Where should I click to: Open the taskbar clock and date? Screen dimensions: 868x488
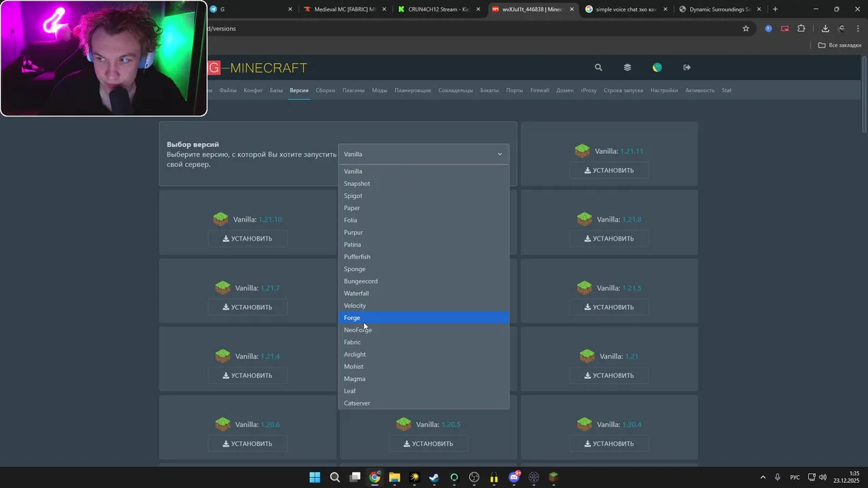847,477
